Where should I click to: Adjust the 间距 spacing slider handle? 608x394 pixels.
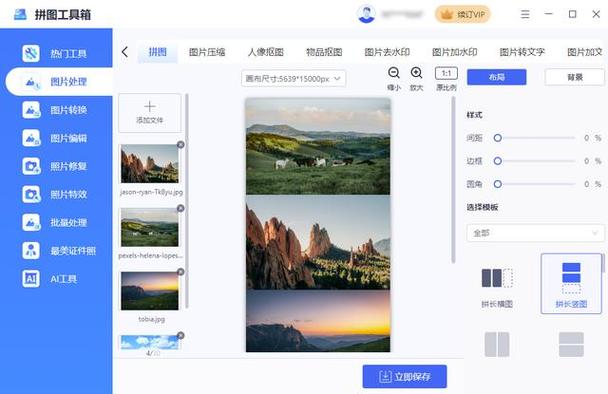[498, 138]
